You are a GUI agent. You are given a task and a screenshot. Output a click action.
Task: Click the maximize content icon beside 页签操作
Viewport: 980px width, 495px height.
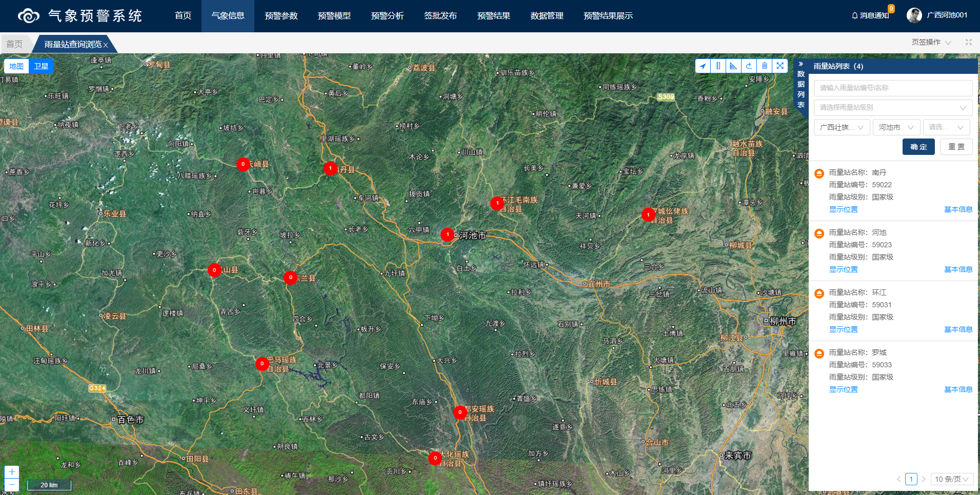[x=969, y=42]
